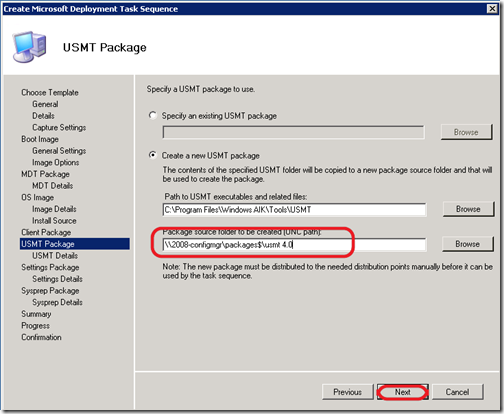Screen dimensions: 504x414
Task: Click 'Specify a USMT package to use.' text
Action: coord(201,89)
